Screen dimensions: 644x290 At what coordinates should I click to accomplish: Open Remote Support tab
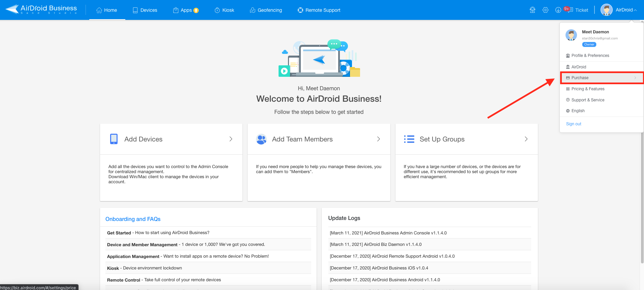pyautogui.click(x=319, y=10)
